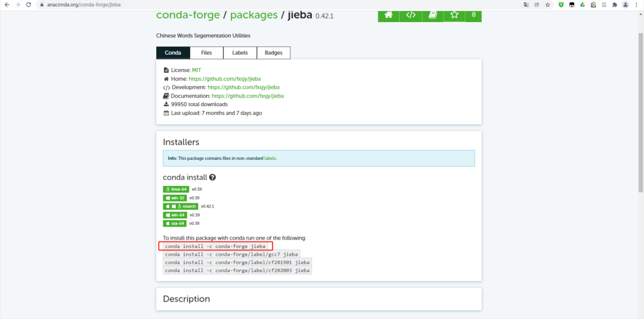Click the green home icon button
Image resolution: width=644 pixels, height=319 pixels.
(x=389, y=15)
